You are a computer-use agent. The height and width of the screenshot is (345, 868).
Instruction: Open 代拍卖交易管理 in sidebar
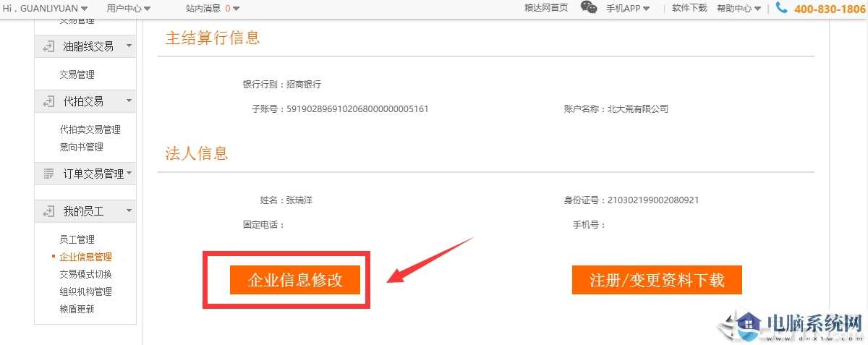(90, 129)
